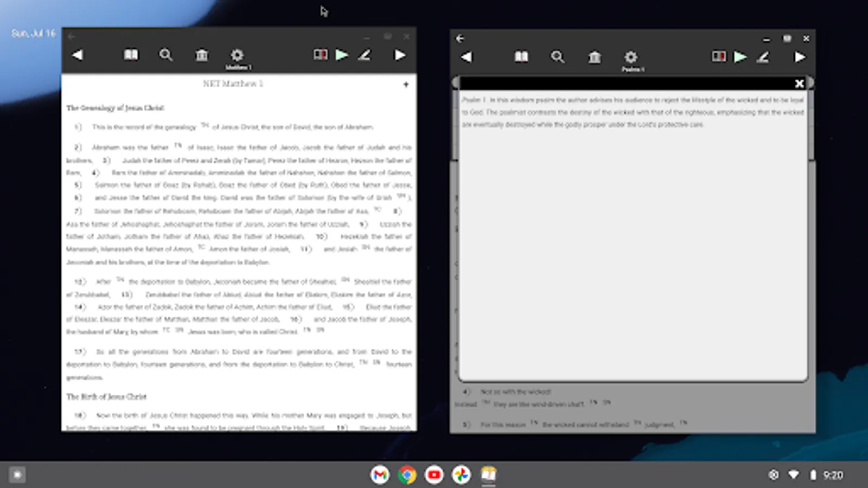The width and height of the screenshot is (868, 488).
Task: Open the clock showing 9:20 in tray
Action: pyautogui.click(x=833, y=476)
